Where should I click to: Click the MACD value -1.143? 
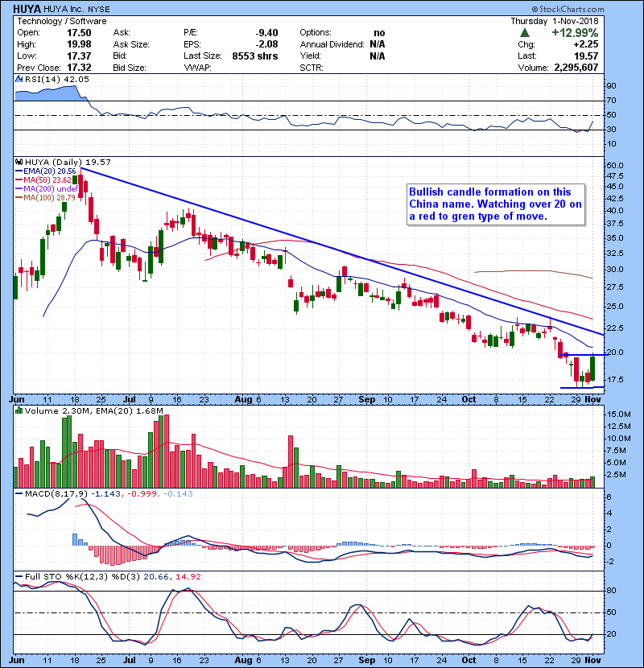[x=106, y=494]
